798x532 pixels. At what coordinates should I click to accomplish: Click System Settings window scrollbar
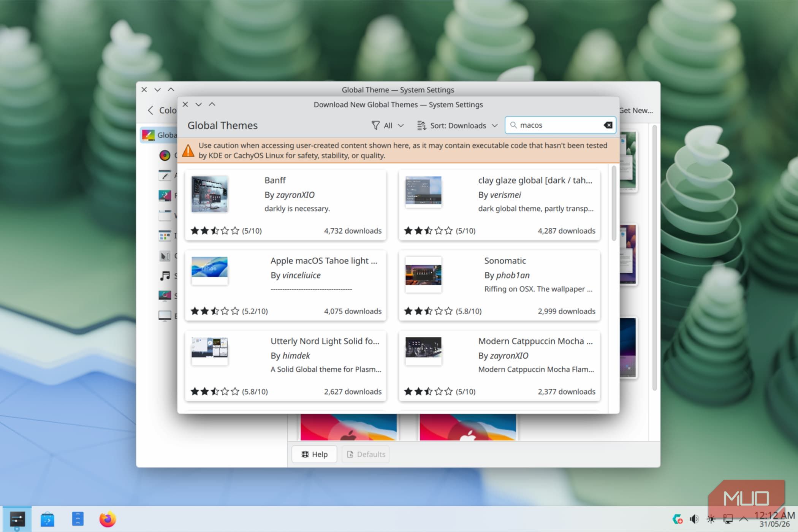(x=654, y=258)
